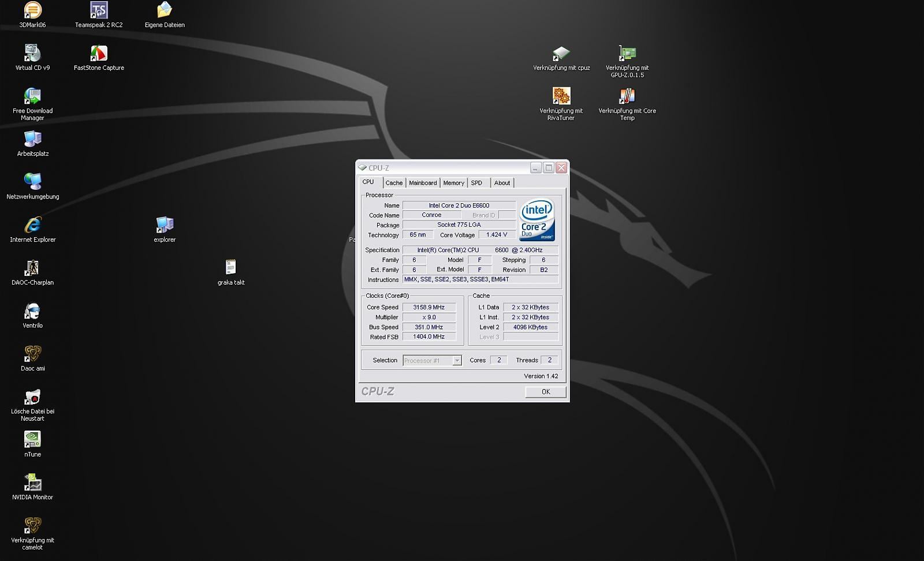The height and width of the screenshot is (561, 924).
Task: Select Verknüpfung mit Core Temp icon
Action: (x=627, y=96)
